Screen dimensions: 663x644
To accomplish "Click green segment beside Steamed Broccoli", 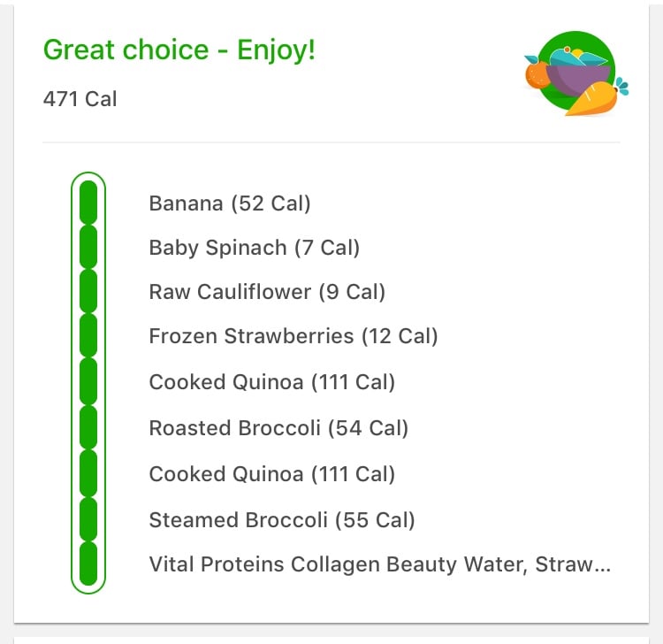I will point(88,518).
